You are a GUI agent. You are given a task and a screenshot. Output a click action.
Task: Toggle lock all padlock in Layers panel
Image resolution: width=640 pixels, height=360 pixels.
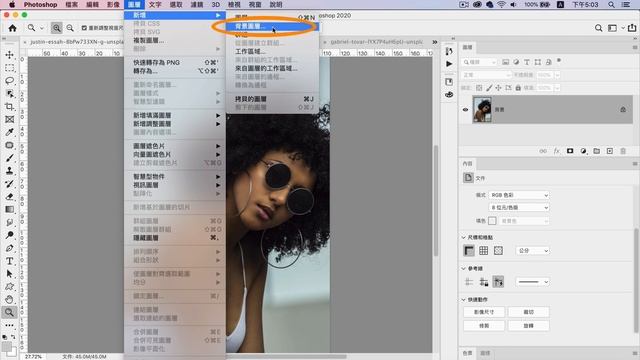tap(518, 88)
